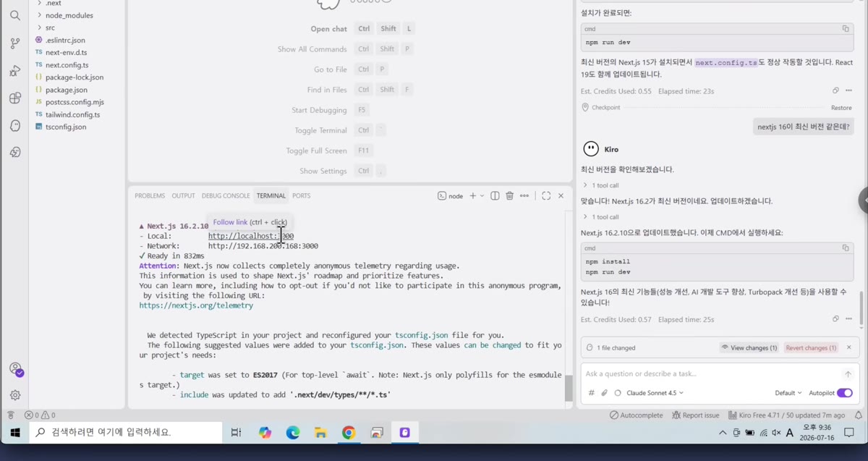Open the settings gear in activity bar

[x=15, y=395]
